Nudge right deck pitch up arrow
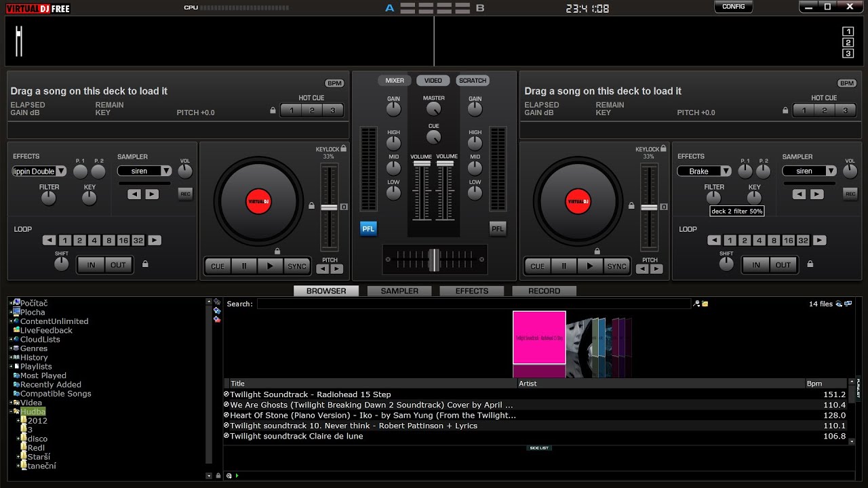 pyautogui.click(x=657, y=269)
